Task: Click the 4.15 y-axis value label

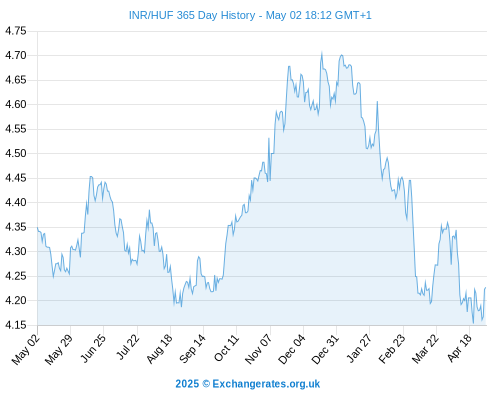Action: 15,325
